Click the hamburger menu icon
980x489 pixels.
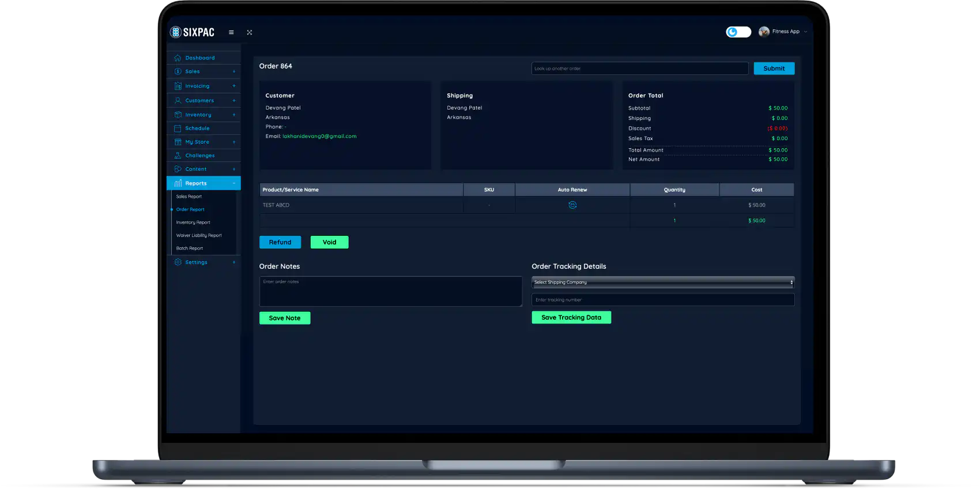[x=231, y=32]
